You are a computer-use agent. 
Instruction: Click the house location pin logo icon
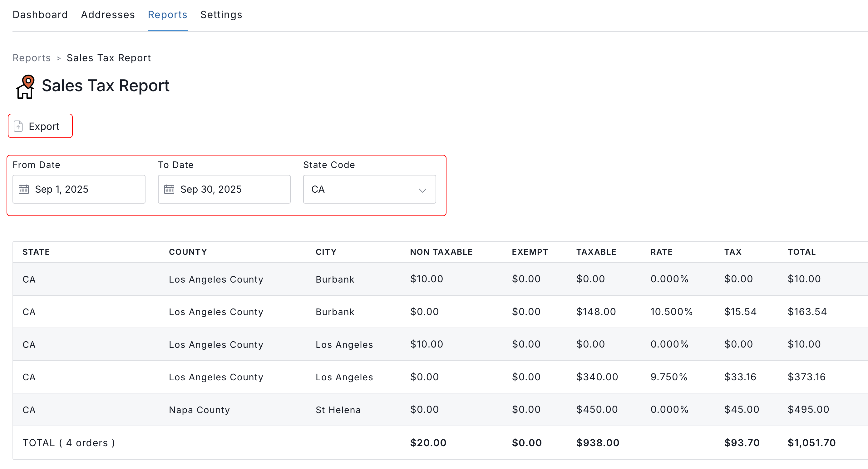click(x=25, y=86)
